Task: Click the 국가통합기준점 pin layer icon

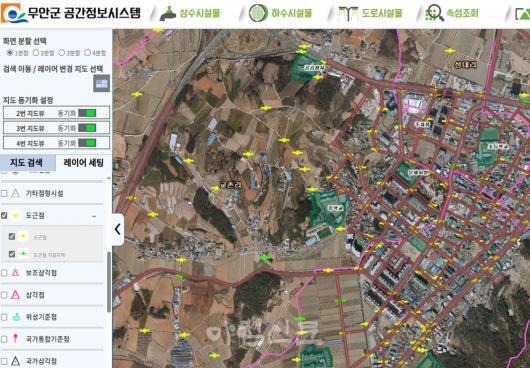Action: [x=16, y=338]
